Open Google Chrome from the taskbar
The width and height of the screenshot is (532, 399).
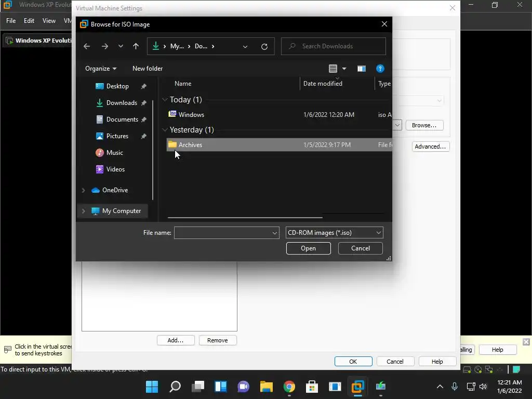289,387
